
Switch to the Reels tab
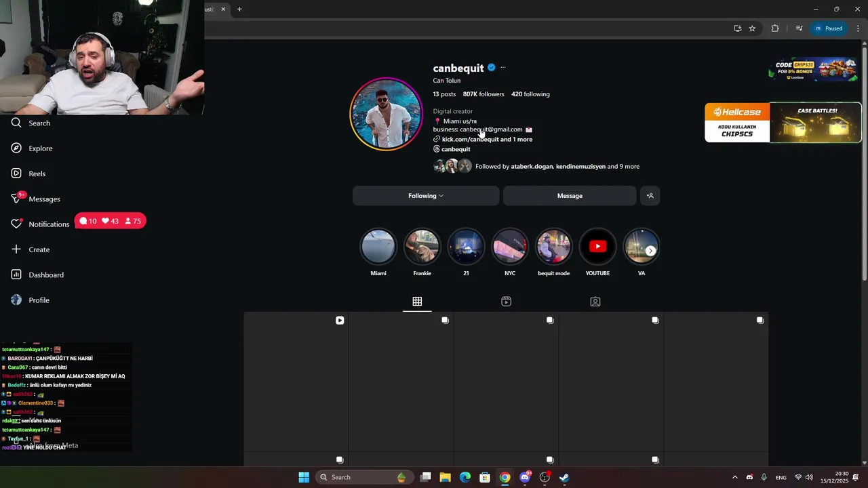(x=506, y=302)
